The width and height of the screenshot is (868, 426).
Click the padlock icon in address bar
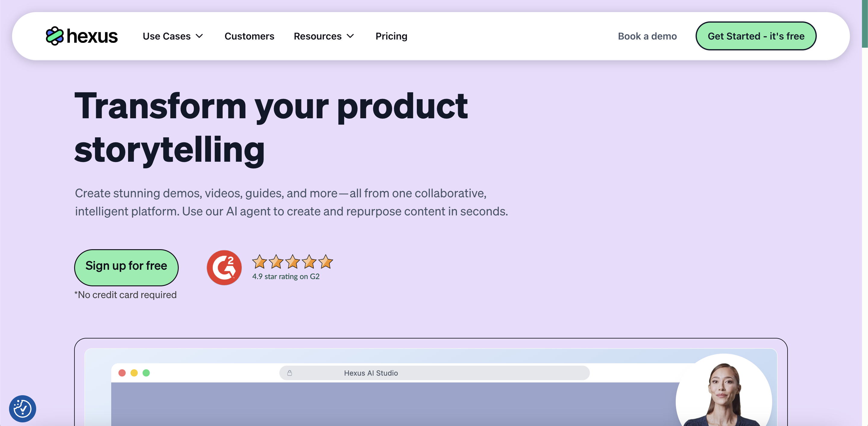click(289, 373)
